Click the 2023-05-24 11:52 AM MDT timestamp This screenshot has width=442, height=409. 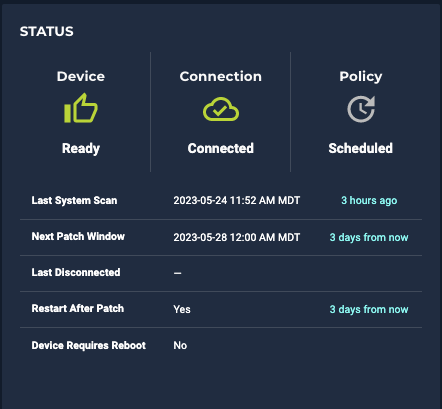point(237,200)
